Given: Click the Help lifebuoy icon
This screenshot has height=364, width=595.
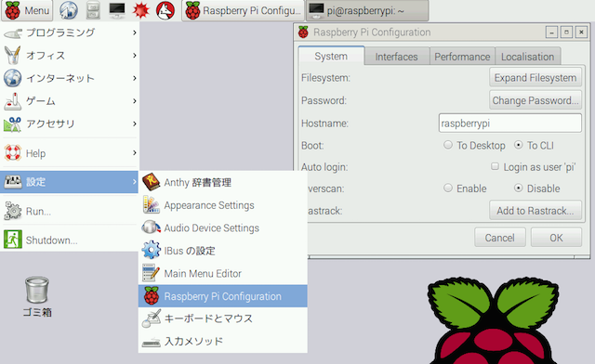Looking at the screenshot, I should pyautogui.click(x=12, y=153).
